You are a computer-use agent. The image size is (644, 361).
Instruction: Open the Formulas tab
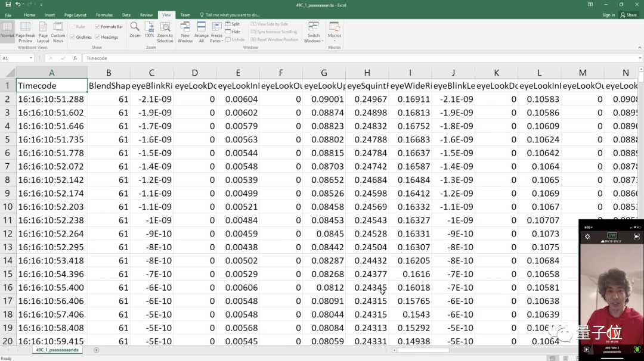[x=104, y=15]
